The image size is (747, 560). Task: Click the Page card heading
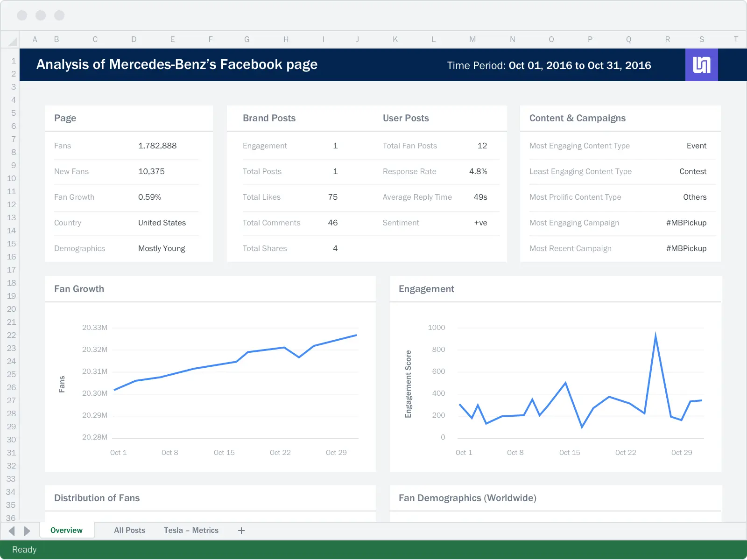tap(65, 118)
